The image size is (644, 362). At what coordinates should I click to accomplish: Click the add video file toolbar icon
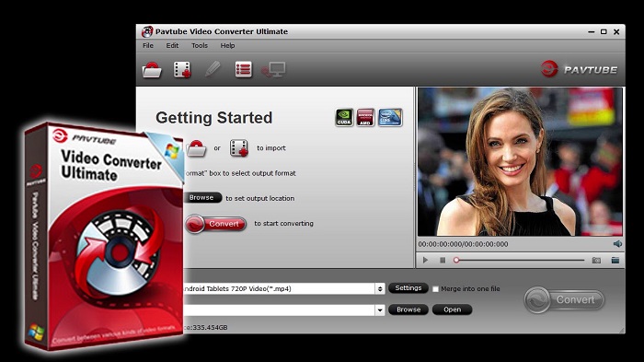[x=182, y=69]
